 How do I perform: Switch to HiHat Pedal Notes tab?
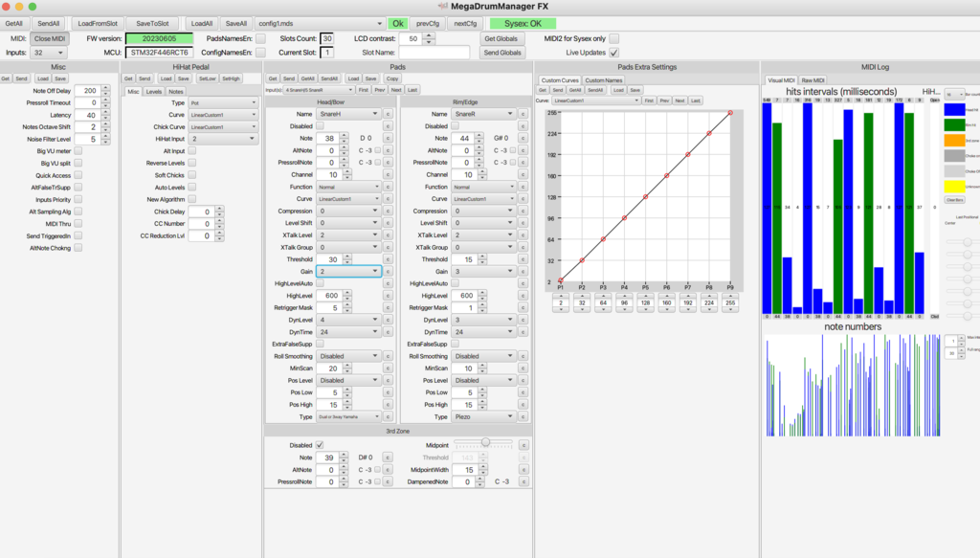click(x=176, y=91)
